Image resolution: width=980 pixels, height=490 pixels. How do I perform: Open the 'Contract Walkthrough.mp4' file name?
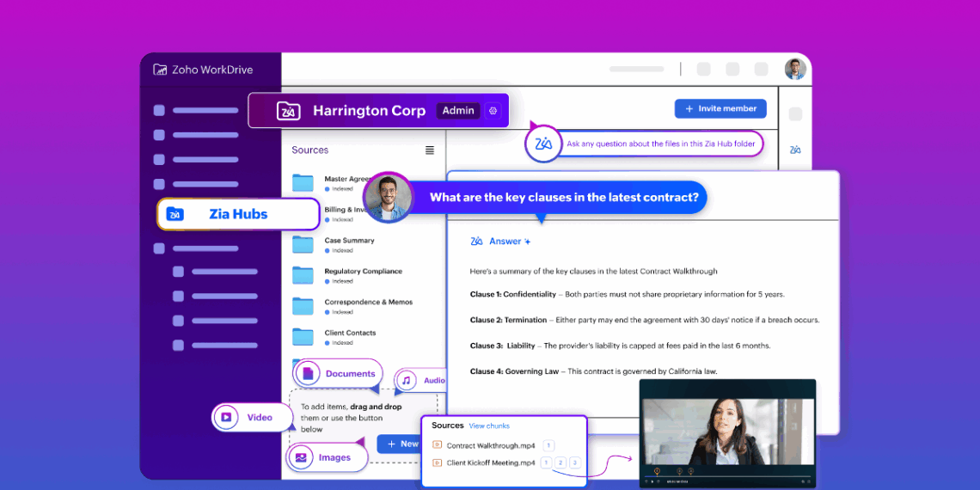click(491, 445)
